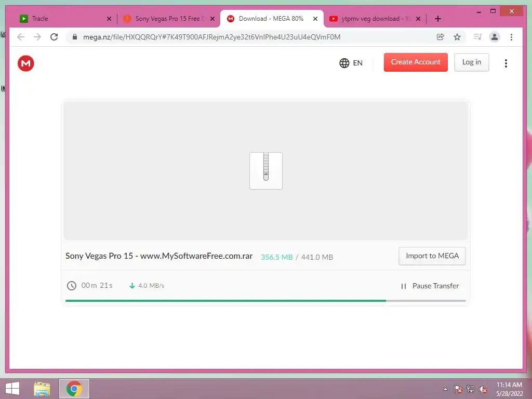
Task: Open the language selector globe EN
Action: coord(351,63)
